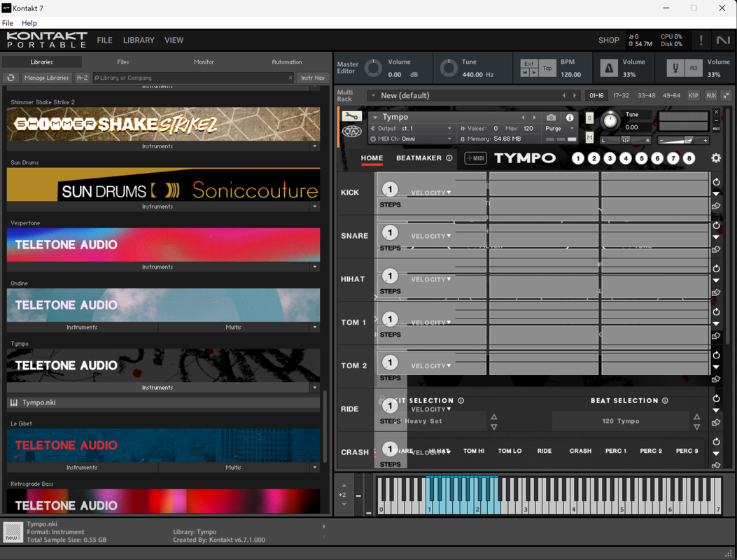Click the Kit Selection info icon
This screenshot has width=737, height=560.
click(461, 400)
